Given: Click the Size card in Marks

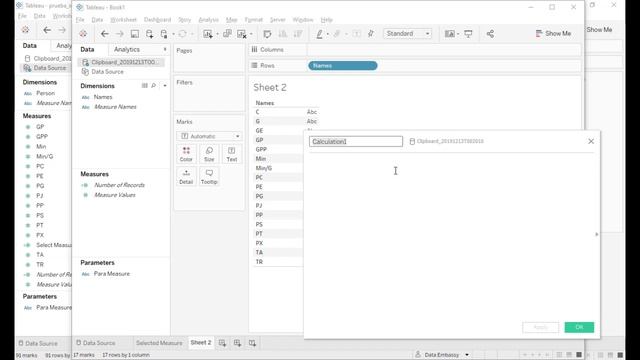Looking at the screenshot, I should click(x=209, y=154).
